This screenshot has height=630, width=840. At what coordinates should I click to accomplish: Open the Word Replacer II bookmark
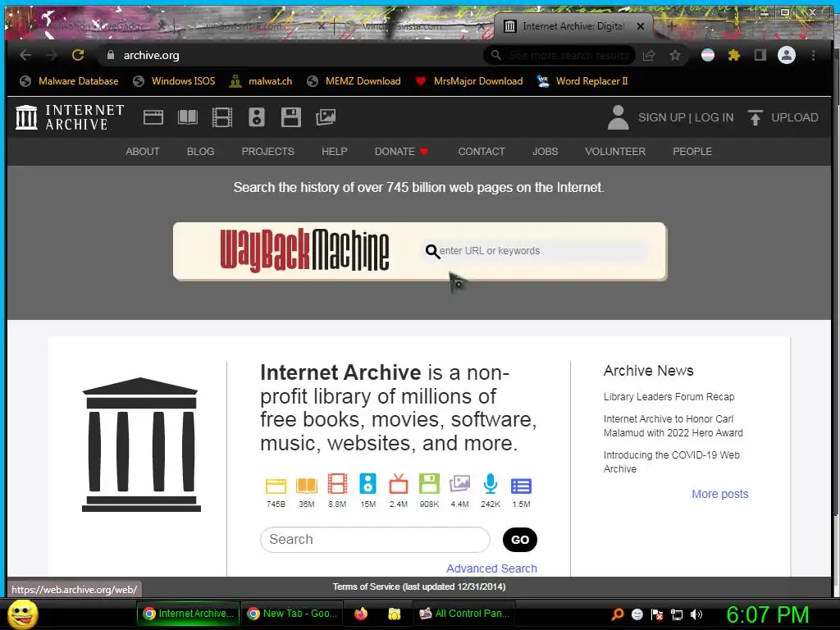coord(582,81)
